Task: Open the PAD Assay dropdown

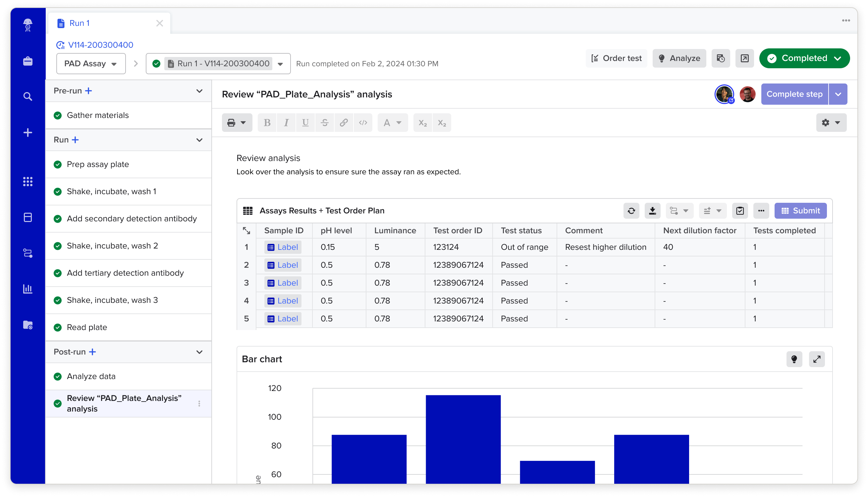Action: (91, 64)
